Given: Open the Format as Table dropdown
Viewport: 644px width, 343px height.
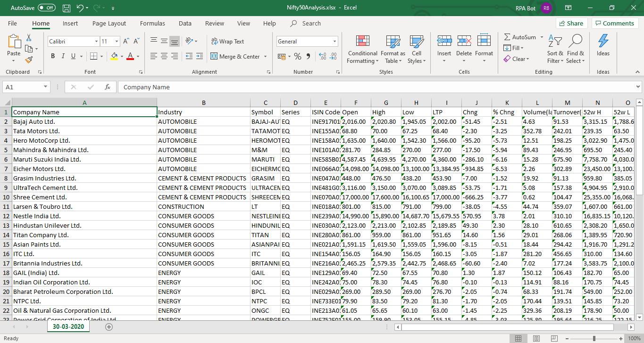Looking at the screenshot, I should click(x=393, y=49).
